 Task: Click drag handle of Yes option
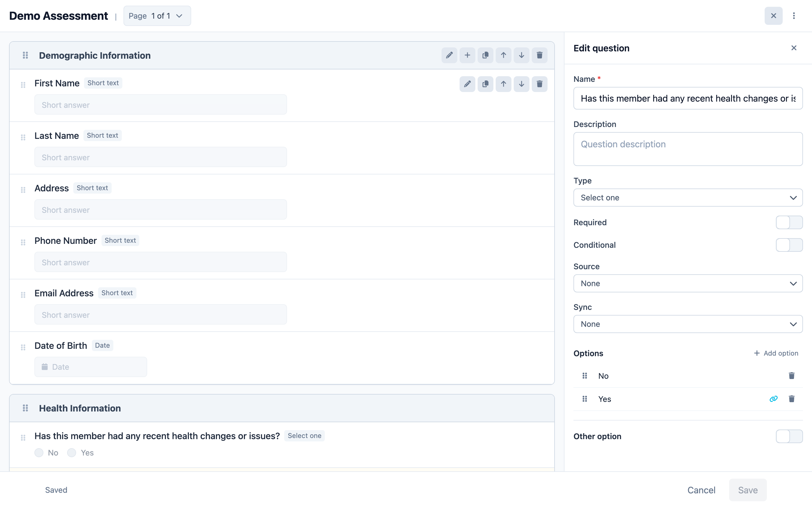584,399
